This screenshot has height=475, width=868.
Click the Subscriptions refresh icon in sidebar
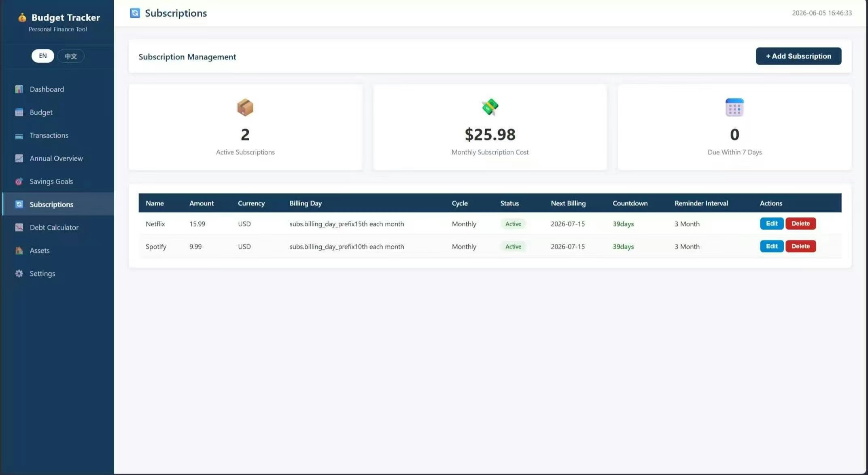[x=19, y=205]
